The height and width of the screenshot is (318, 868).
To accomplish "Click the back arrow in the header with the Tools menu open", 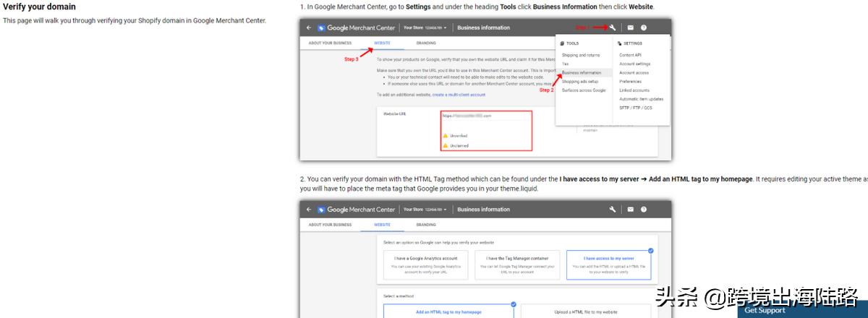I will (x=309, y=27).
